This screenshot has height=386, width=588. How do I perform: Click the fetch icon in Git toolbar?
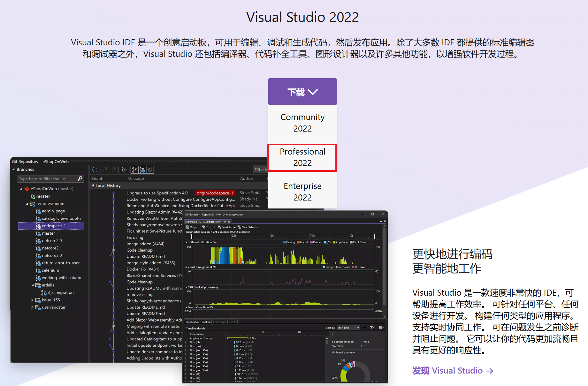106,170
